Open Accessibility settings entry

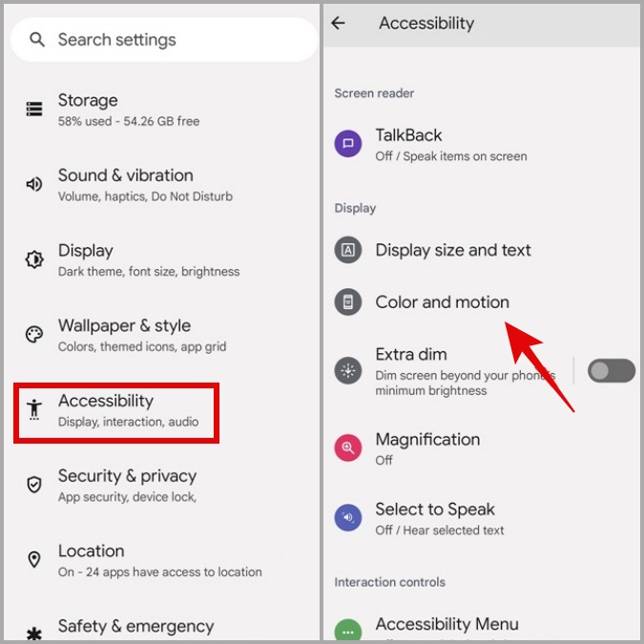click(116, 413)
